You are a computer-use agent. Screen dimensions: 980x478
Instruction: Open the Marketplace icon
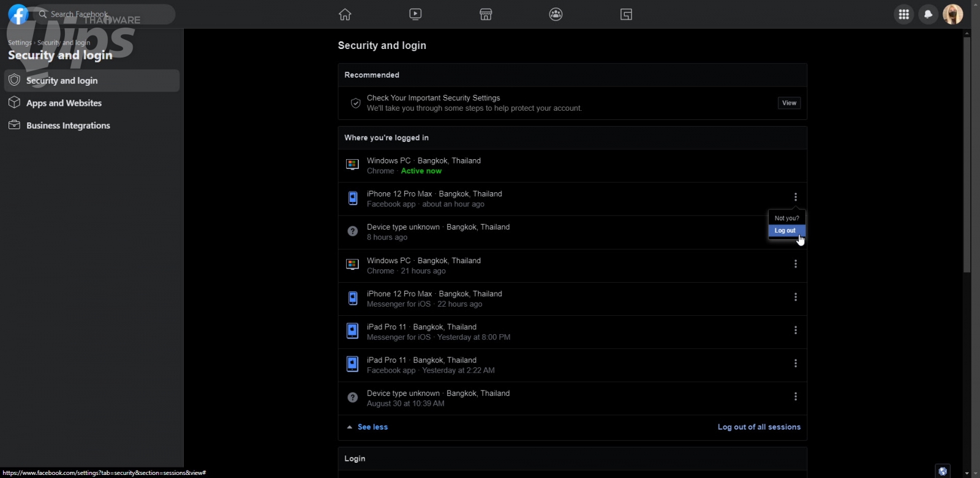[x=486, y=14]
